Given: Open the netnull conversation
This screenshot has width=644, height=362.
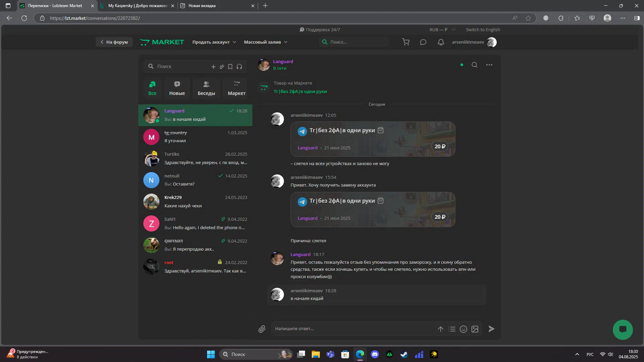Looking at the screenshot, I should coord(195,180).
